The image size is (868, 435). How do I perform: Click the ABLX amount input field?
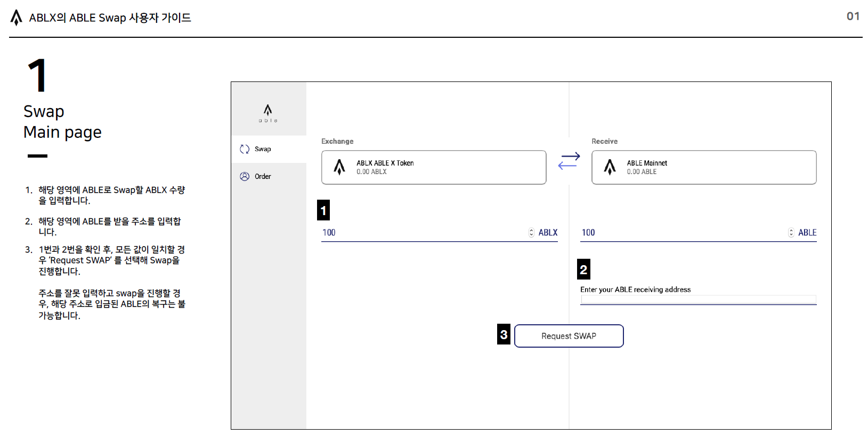[421, 233]
